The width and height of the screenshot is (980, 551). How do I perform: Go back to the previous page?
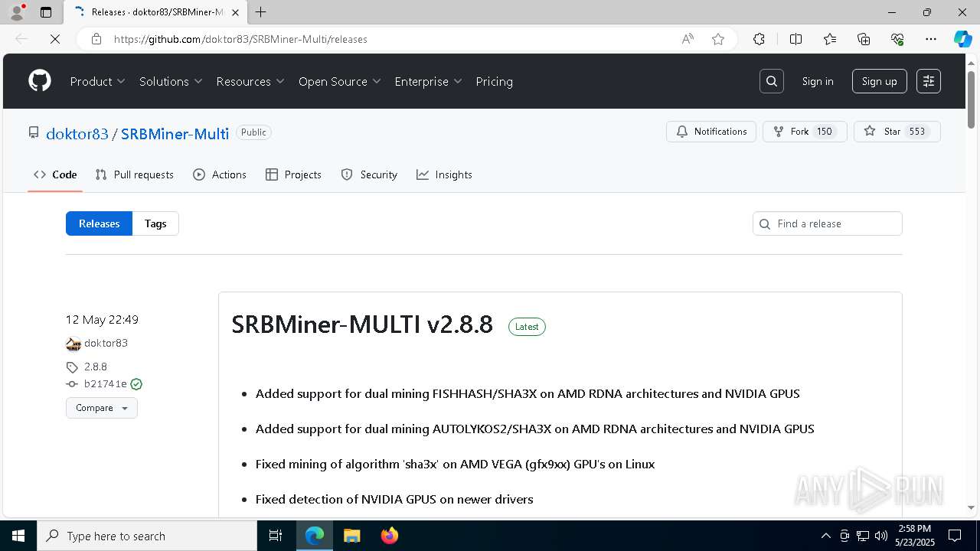click(21, 39)
